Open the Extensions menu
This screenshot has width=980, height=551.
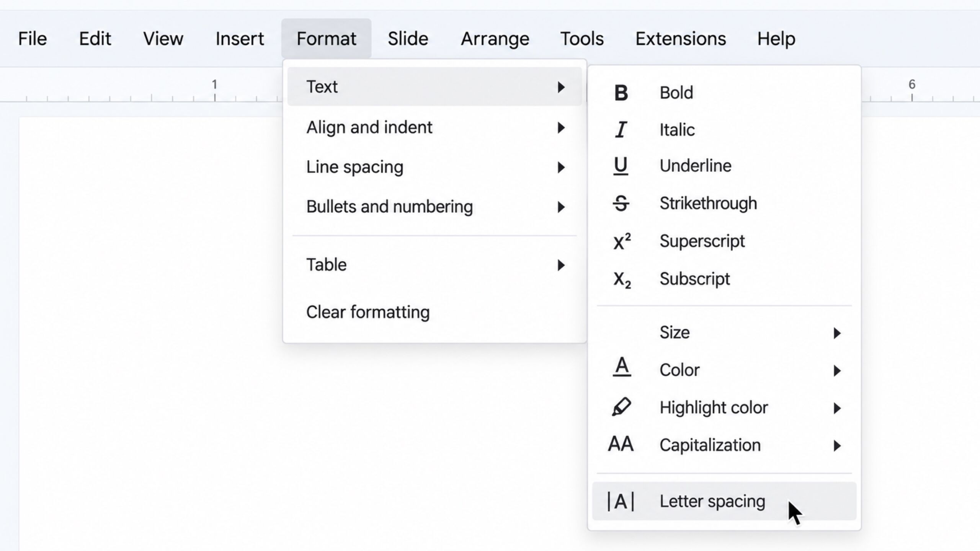[x=681, y=39]
